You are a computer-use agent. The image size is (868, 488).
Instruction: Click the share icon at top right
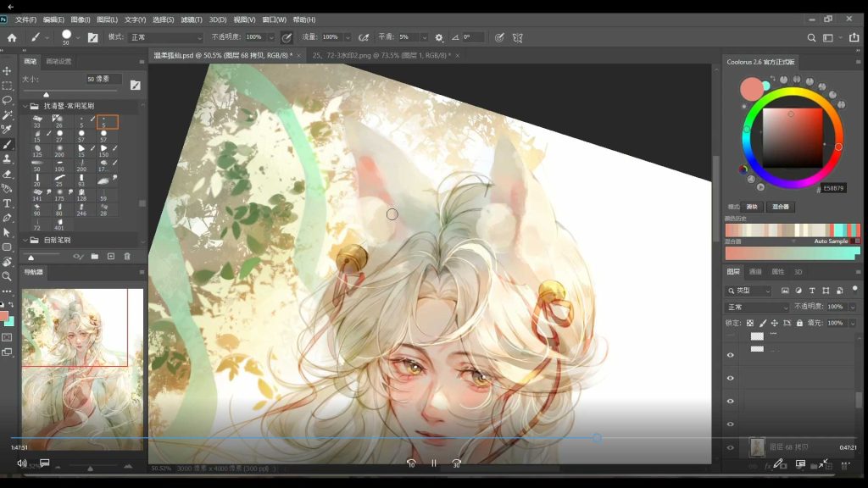coord(854,37)
